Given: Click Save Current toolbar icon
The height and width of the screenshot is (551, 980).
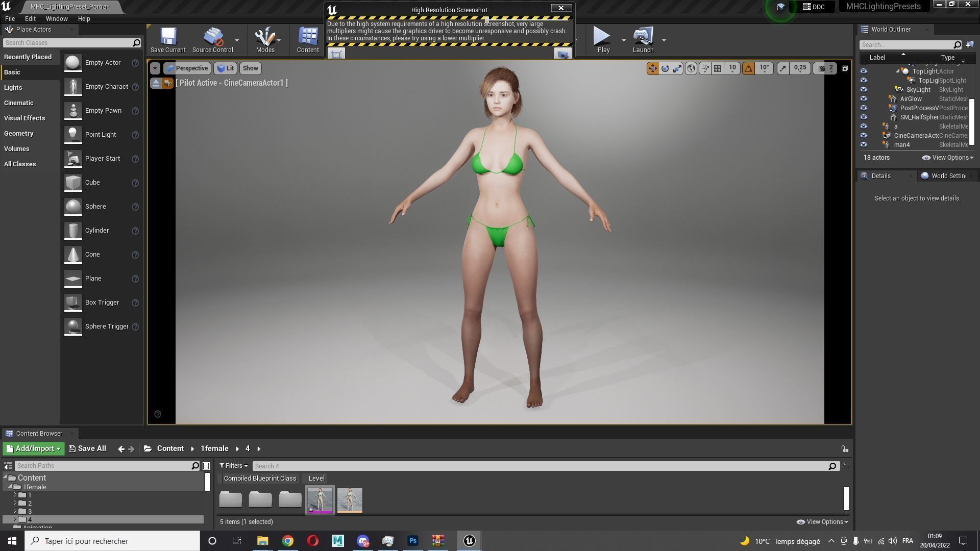Looking at the screenshot, I should point(168,40).
